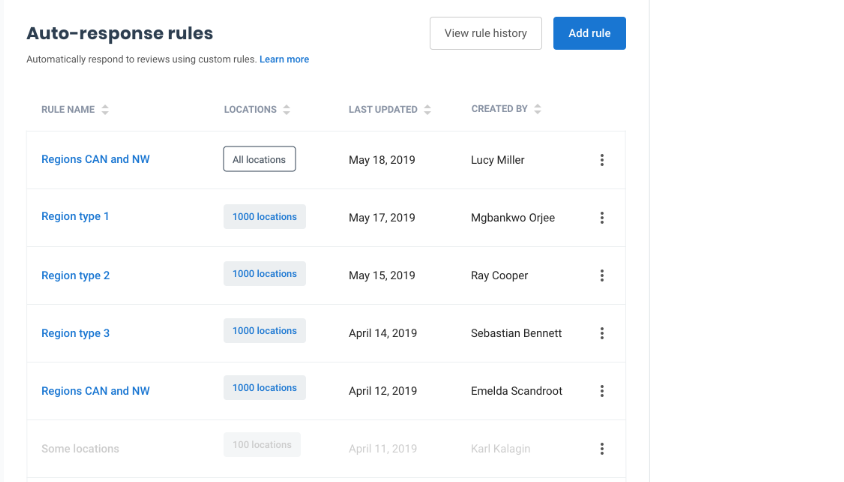Click the Add rule button

coord(589,33)
